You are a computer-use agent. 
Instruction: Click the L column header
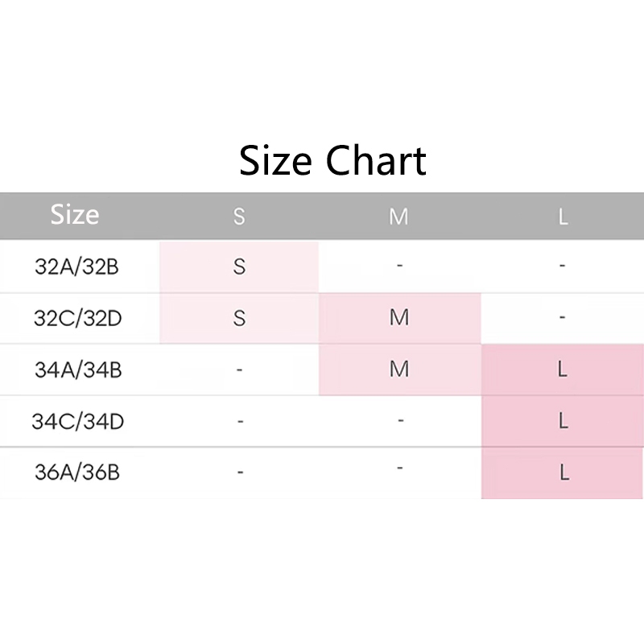coord(563,217)
